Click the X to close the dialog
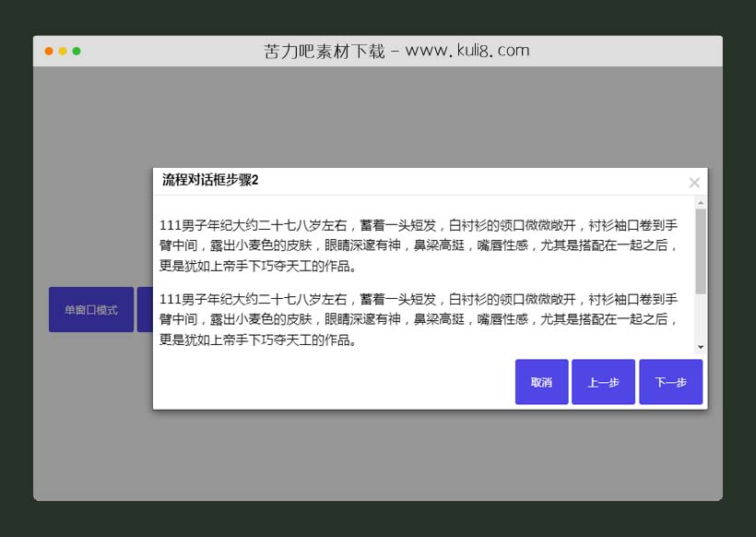756x537 pixels. coord(694,182)
